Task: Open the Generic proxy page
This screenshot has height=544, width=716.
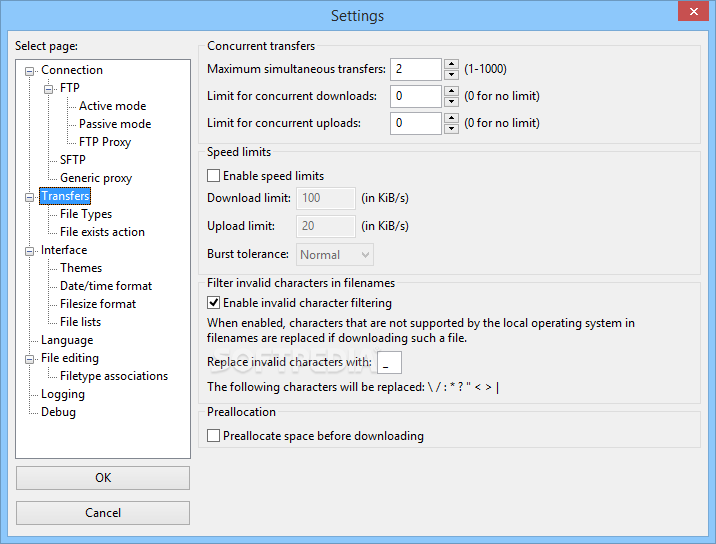Action: (x=96, y=178)
